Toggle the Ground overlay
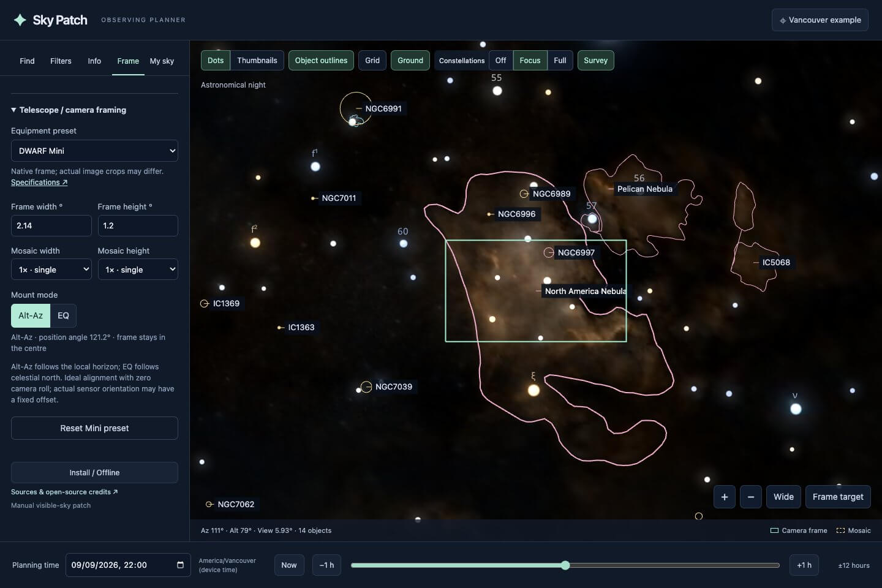 click(x=410, y=60)
